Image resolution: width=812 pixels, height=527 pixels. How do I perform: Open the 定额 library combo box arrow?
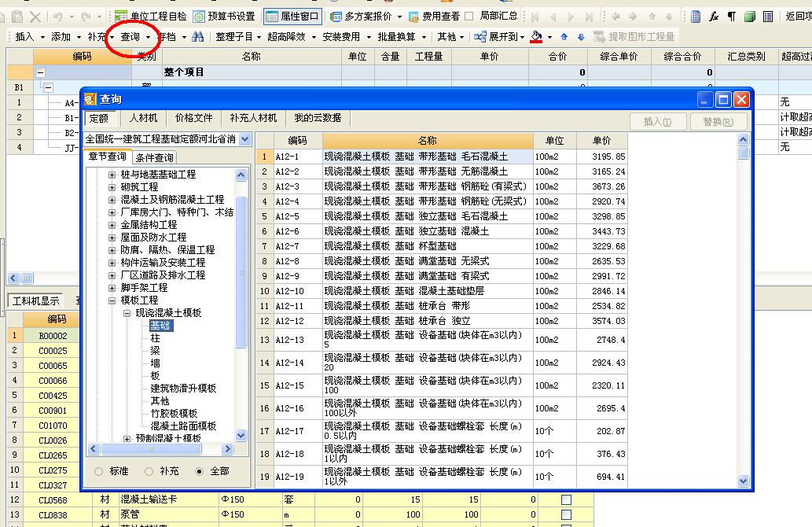tap(245, 139)
